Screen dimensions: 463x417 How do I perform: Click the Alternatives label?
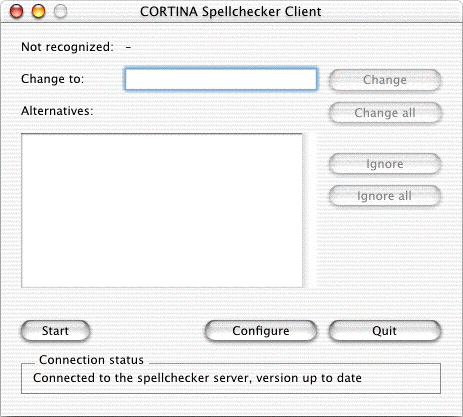coord(57,111)
